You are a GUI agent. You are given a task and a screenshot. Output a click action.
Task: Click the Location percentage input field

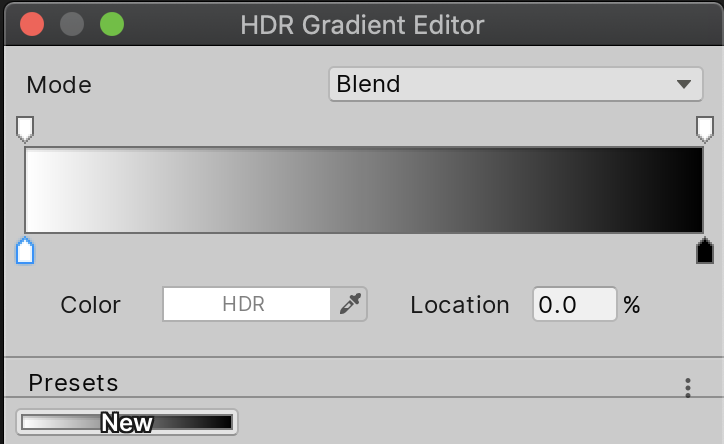tap(574, 305)
